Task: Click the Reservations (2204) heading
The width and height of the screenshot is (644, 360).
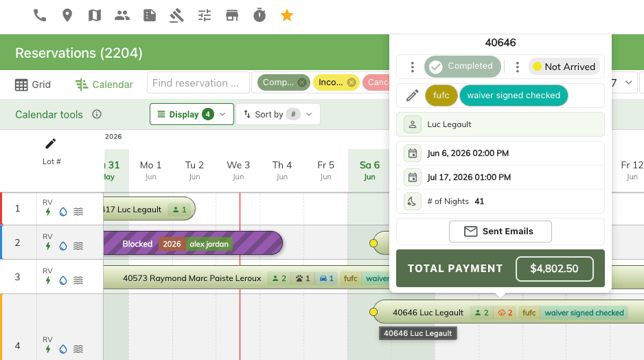Action: (x=79, y=53)
